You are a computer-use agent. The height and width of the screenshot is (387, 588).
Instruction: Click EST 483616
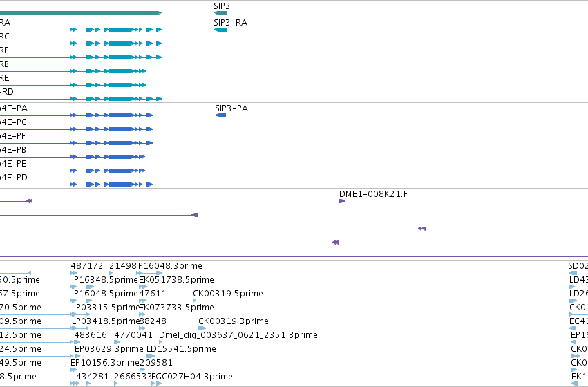[91, 335]
